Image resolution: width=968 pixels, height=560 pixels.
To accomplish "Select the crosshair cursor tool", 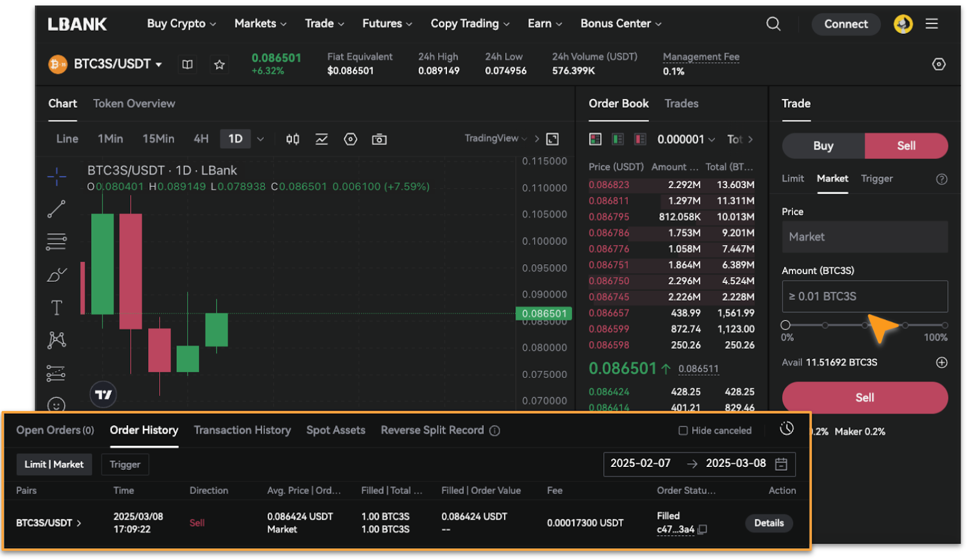I will coord(56,176).
